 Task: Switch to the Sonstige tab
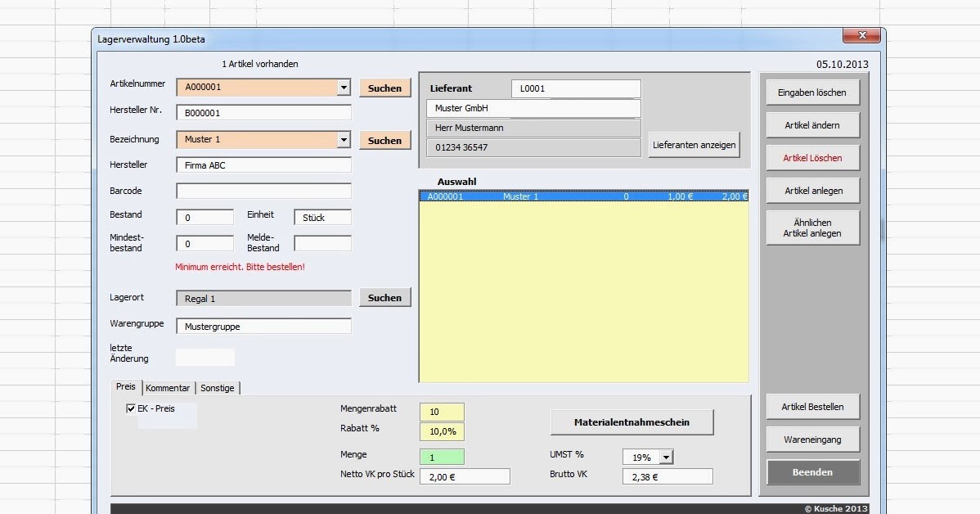[217, 388]
